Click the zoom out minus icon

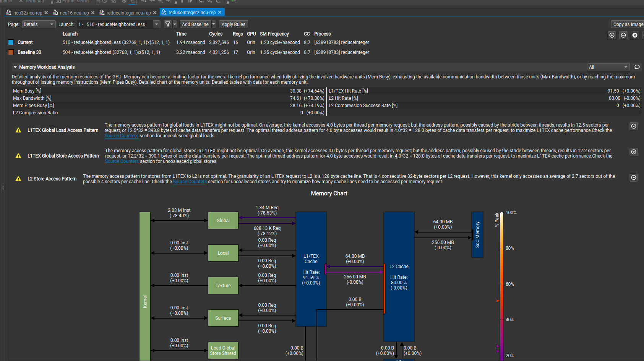(623, 35)
